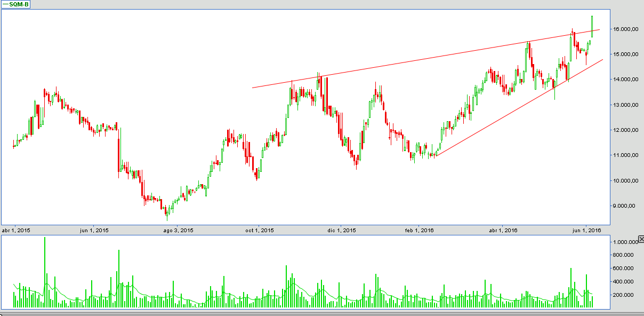Viewport: 644px width, 316px height.
Task: Click the 14.000,00 price axis label
Action: [626, 80]
